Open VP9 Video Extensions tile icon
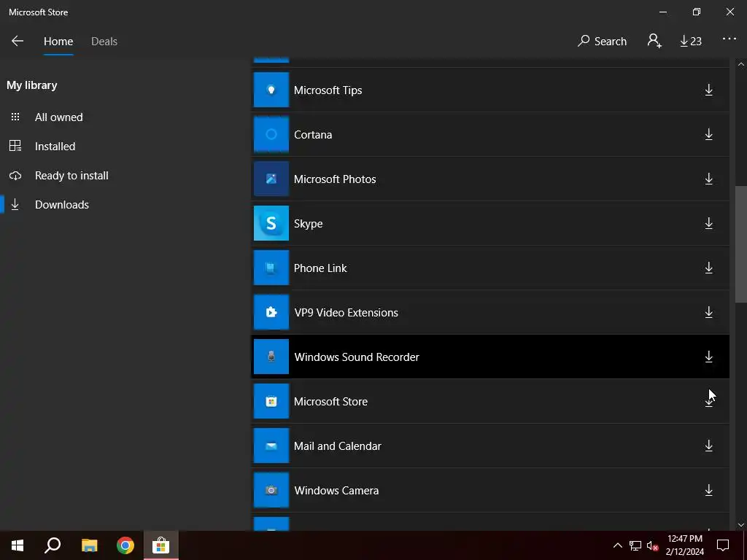This screenshot has height=560, width=747. [271, 312]
